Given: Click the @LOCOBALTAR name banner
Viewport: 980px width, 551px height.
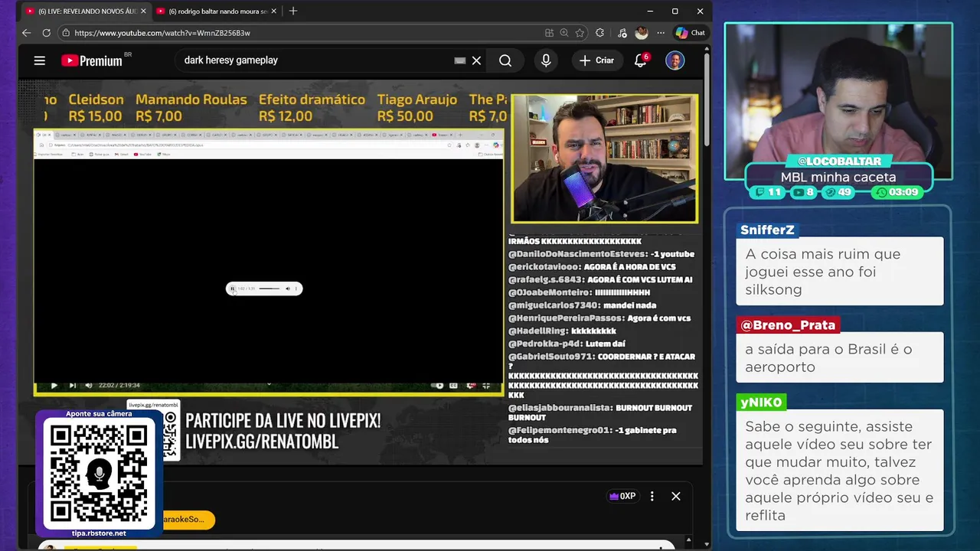Looking at the screenshot, I should [838, 161].
